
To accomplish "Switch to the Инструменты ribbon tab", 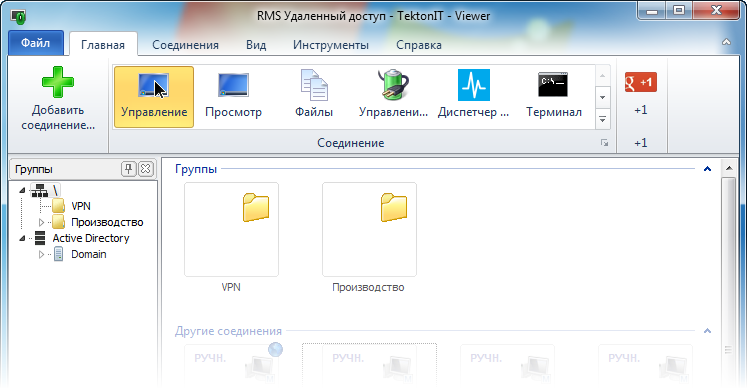I will tap(331, 45).
